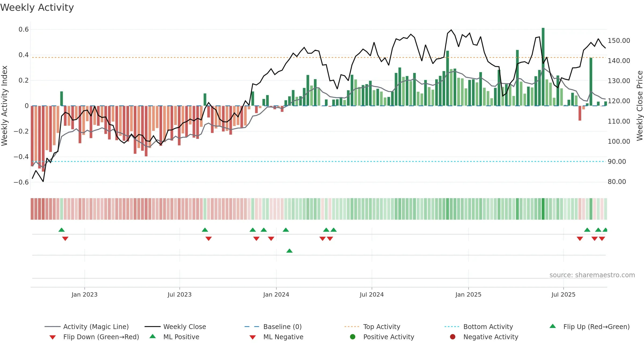Image resolution: width=644 pixels, height=362 pixels.
Task: Click the 150.00 price tick label
Action: pyautogui.click(x=619, y=41)
